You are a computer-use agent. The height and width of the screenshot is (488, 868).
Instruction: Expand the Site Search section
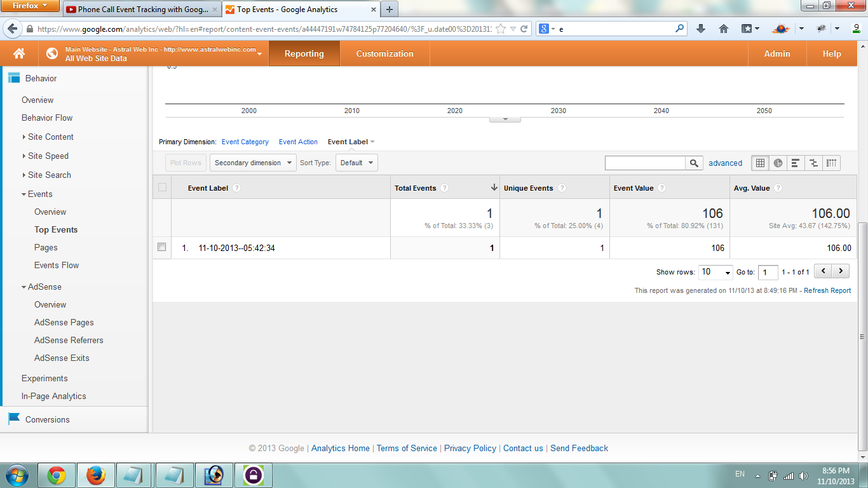point(46,175)
